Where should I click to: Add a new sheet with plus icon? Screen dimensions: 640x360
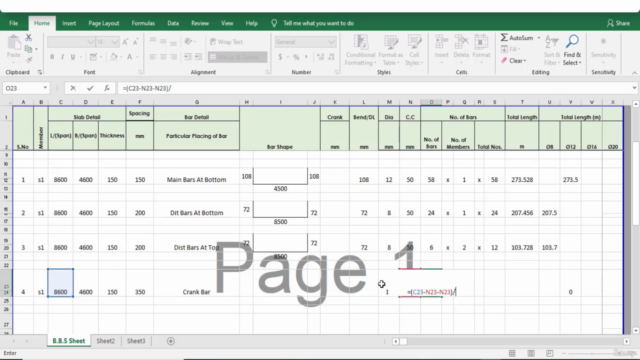click(x=171, y=341)
